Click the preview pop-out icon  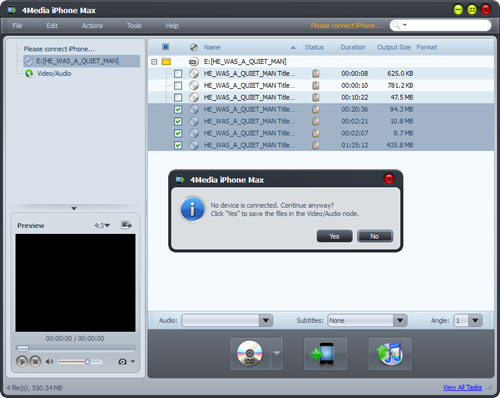click(x=126, y=225)
